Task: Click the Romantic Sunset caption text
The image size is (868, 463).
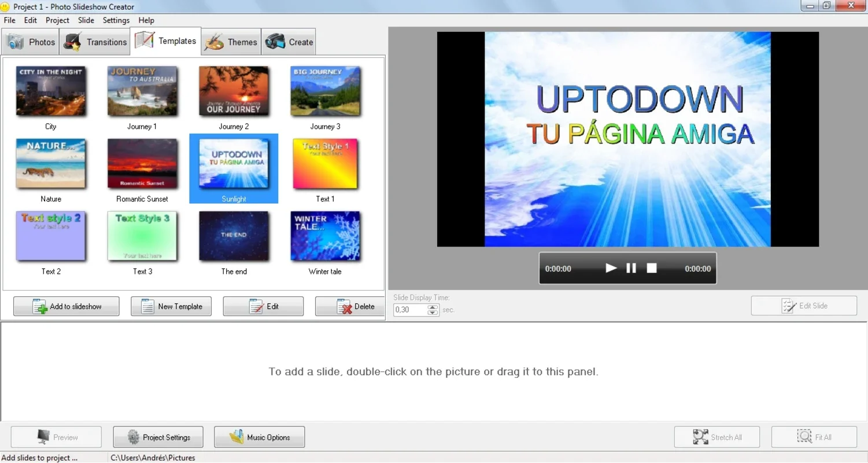Action: pos(142,199)
